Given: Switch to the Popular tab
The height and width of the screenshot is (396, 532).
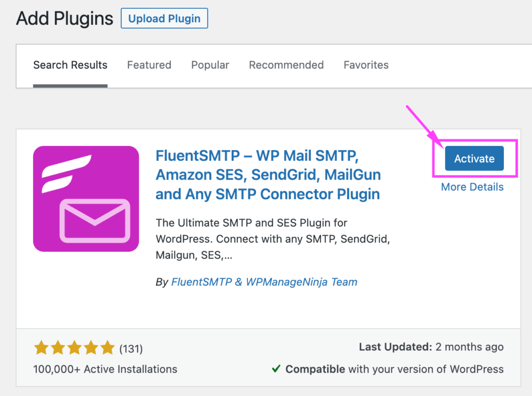Looking at the screenshot, I should point(210,65).
